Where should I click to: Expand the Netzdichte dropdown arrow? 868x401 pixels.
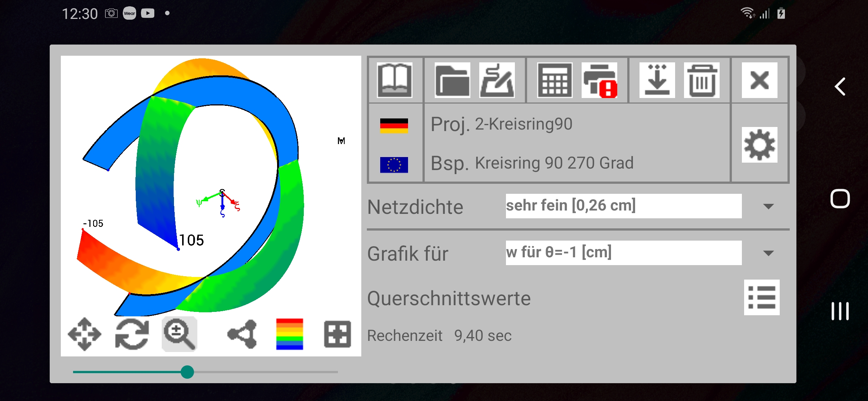(x=769, y=206)
